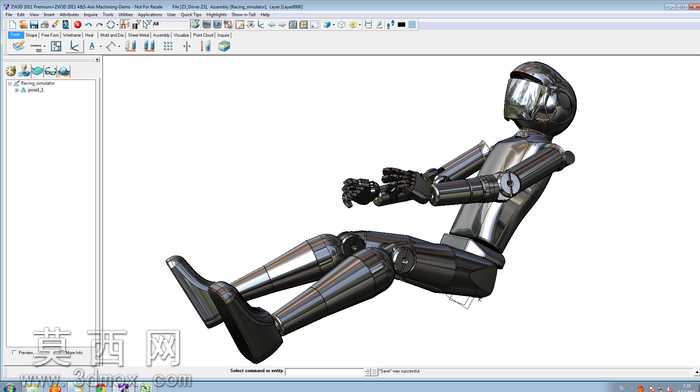Collapse the Racing_simulator tree node

[x=10, y=83]
